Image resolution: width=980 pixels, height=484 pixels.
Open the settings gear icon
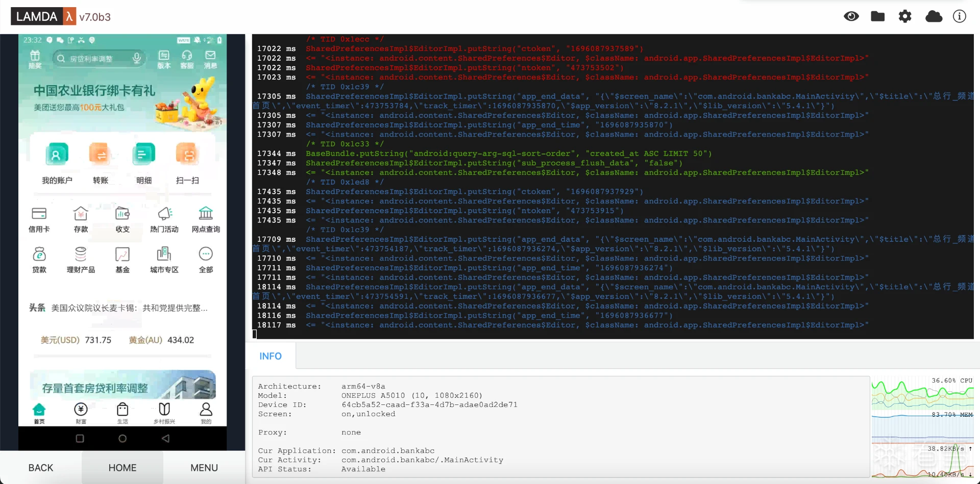(904, 16)
